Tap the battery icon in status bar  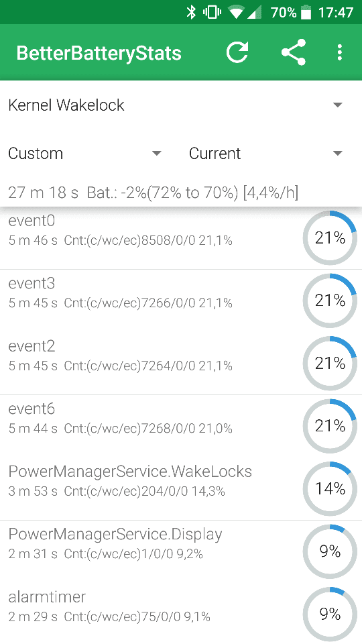tap(306, 13)
